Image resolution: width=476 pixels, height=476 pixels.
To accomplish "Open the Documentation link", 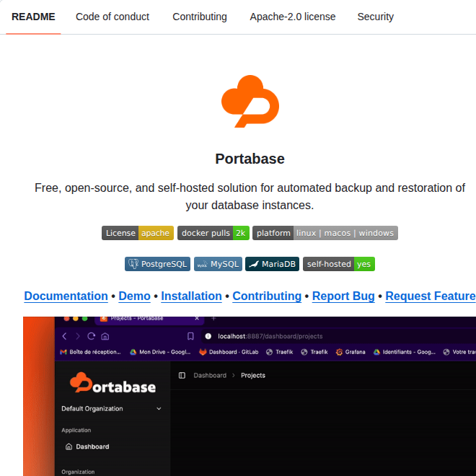I will click(66, 296).
